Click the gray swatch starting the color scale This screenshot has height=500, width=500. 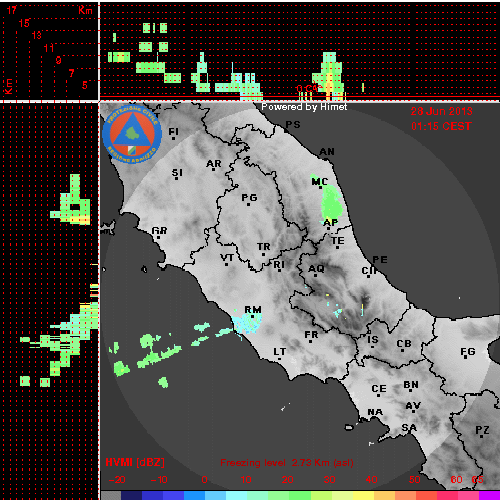[x=111, y=495]
